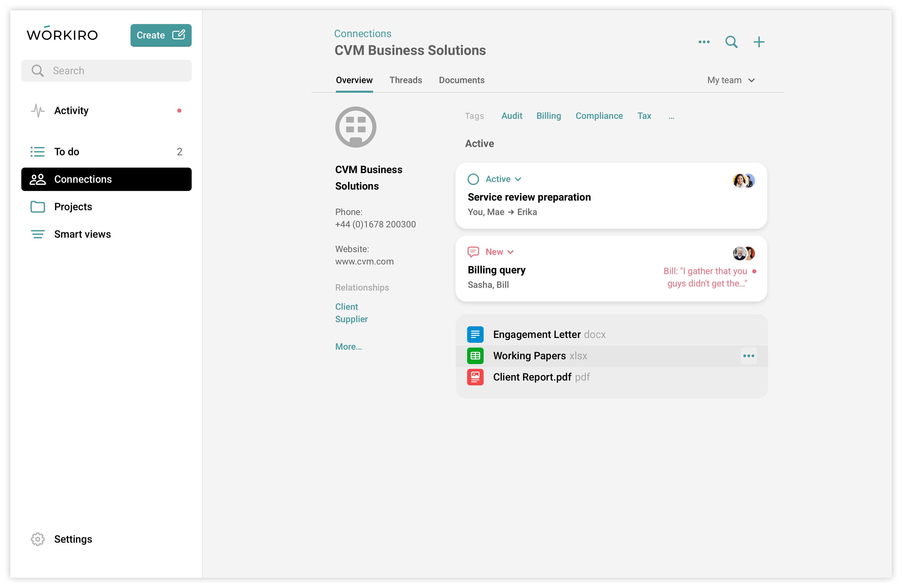Click the red Activity notification dot
This screenshot has height=588, width=902.
pos(179,111)
